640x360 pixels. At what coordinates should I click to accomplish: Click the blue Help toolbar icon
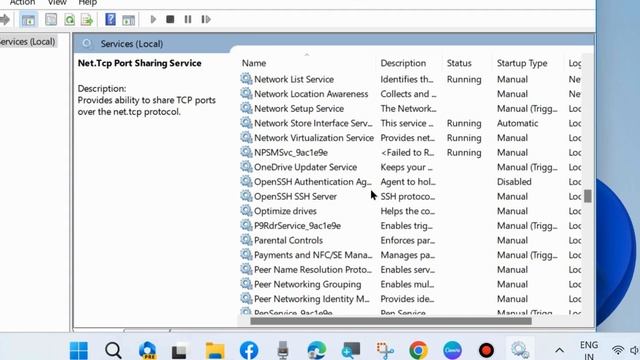click(x=110, y=19)
